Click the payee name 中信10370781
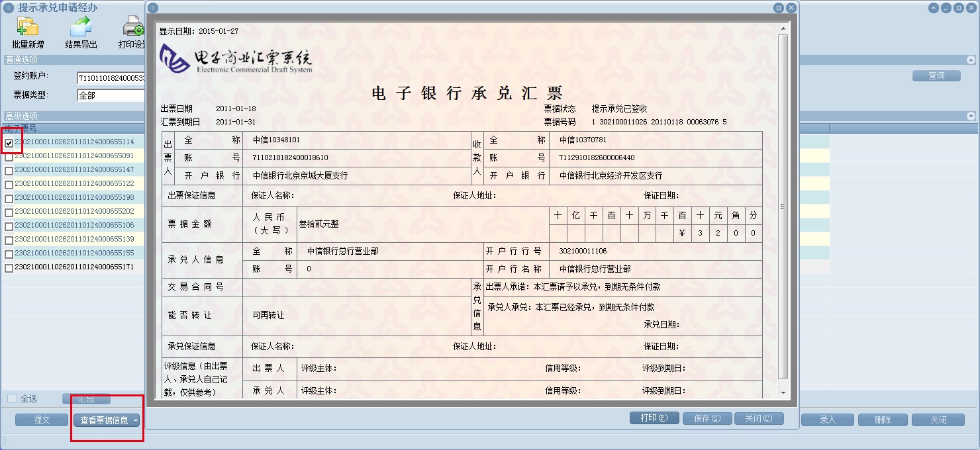This screenshot has height=450, width=980. [583, 140]
